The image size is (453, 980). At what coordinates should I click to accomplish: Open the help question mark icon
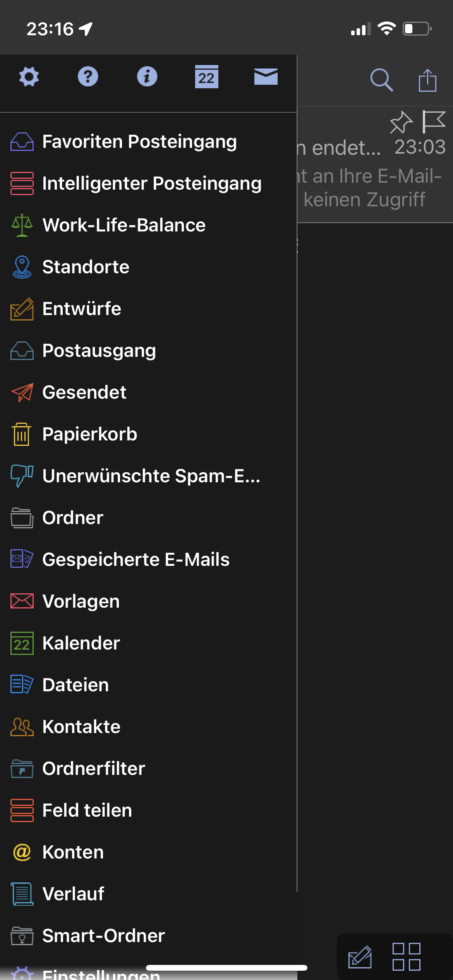[88, 77]
